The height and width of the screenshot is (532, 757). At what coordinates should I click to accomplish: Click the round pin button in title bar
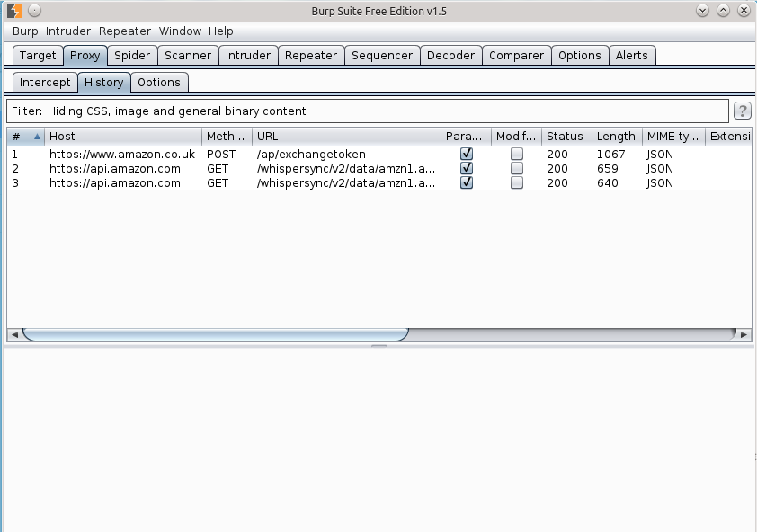click(x=35, y=10)
